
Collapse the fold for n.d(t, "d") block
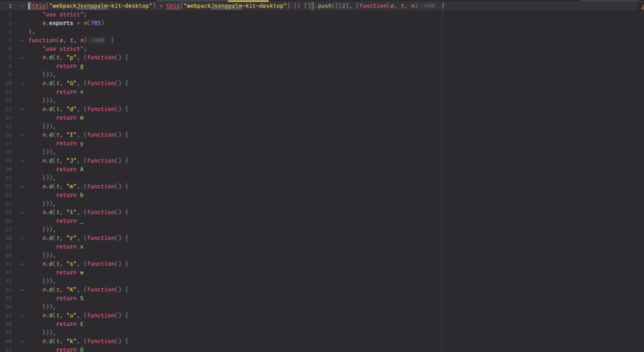click(23, 110)
